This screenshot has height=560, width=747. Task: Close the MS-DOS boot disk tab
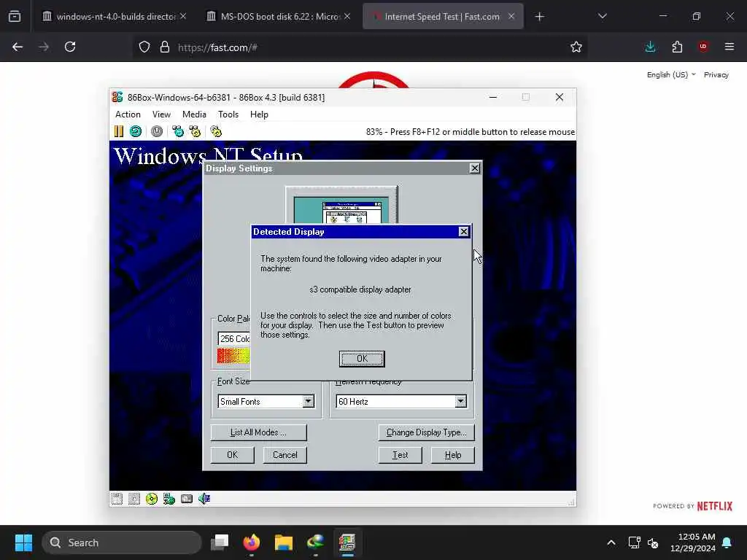[347, 16]
